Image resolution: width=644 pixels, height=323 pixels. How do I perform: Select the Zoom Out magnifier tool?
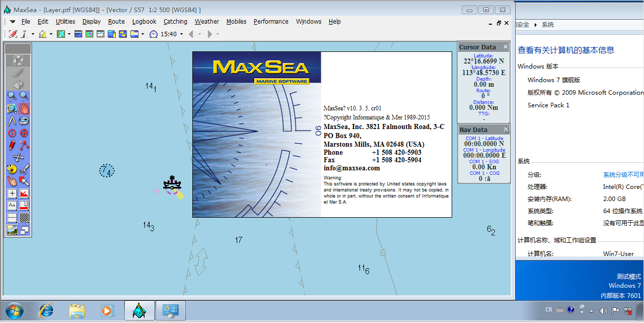pyautogui.click(x=24, y=96)
